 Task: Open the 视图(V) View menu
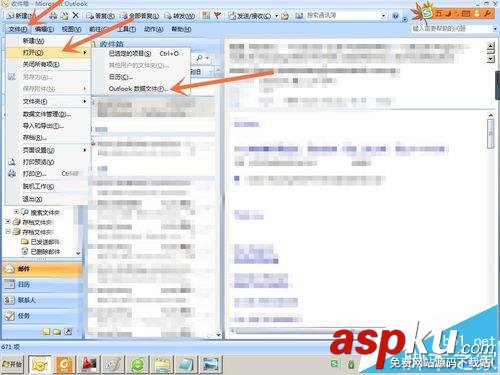point(71,29)
